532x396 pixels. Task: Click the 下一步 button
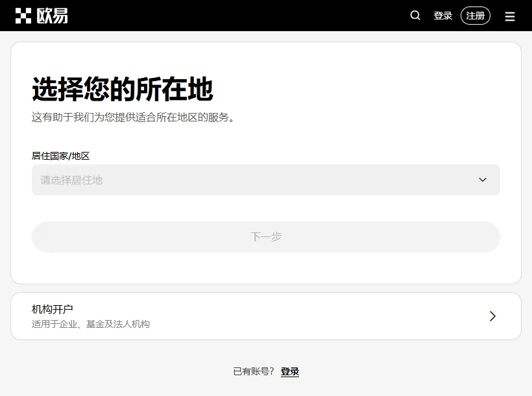click(x=265, y=237)
